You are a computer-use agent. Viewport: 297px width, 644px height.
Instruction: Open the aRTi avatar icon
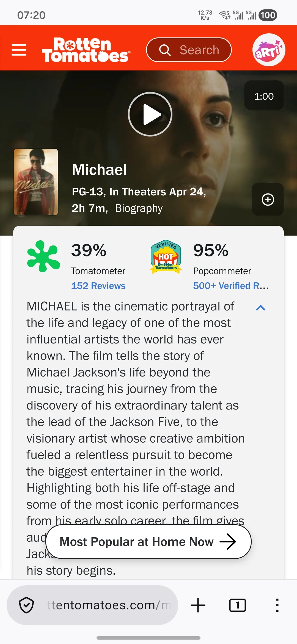click(269, 50)
